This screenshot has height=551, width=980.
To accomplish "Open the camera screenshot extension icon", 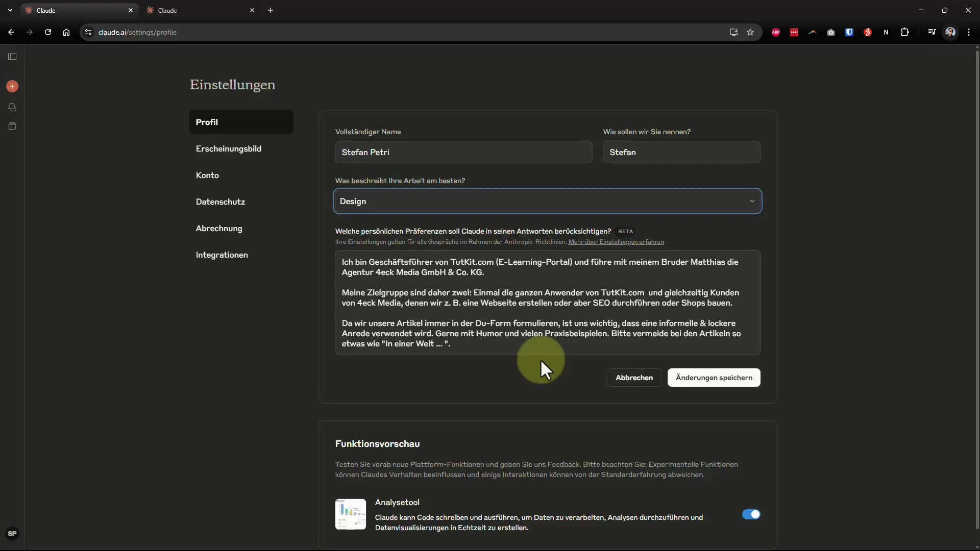I will pos(830,32).
